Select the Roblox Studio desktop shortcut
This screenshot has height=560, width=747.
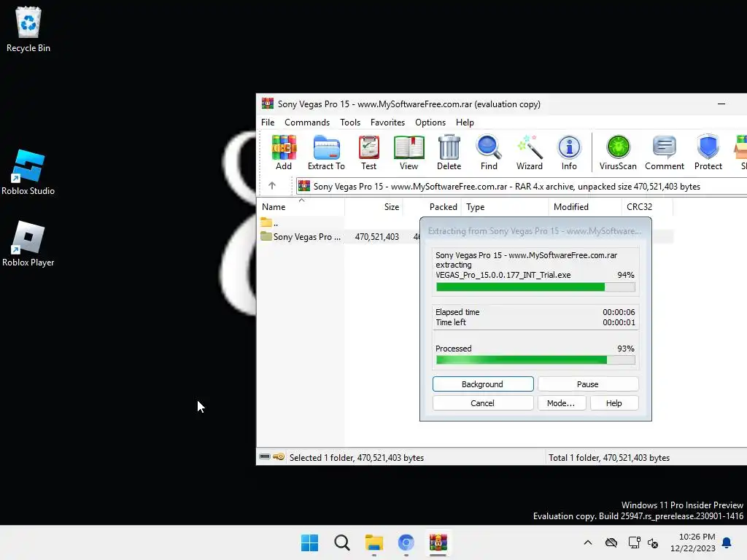point(28,172)
